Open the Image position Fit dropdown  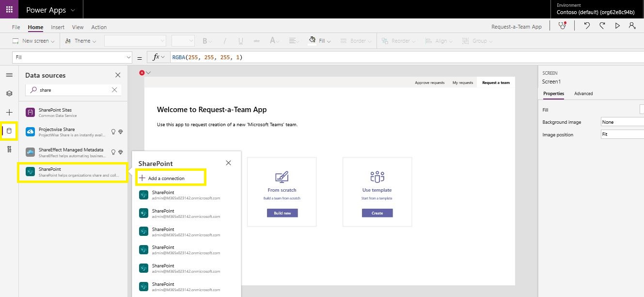click(x=622, y=134)
